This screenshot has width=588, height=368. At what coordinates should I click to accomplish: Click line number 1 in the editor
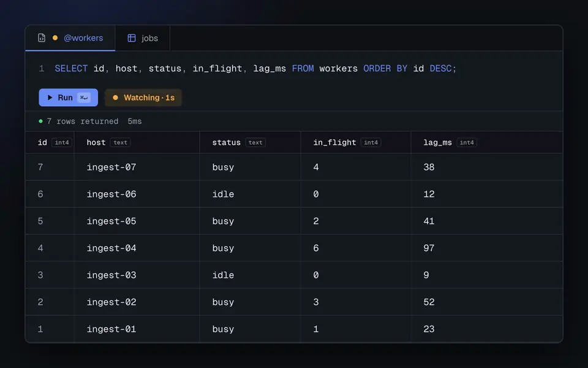pos(41,68)
